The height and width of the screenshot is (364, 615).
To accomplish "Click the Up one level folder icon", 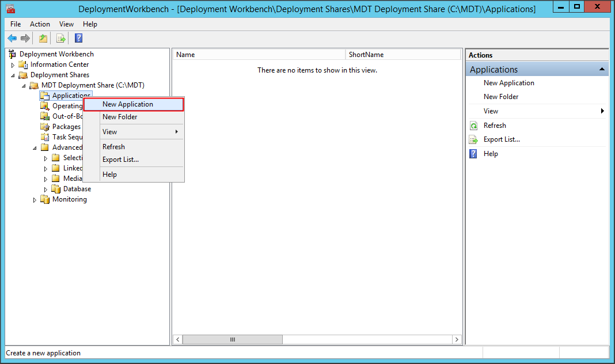I will (43, 39).
